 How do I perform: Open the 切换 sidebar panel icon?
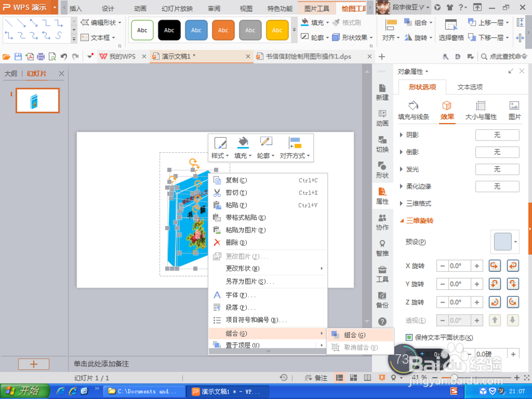point(383,144)
